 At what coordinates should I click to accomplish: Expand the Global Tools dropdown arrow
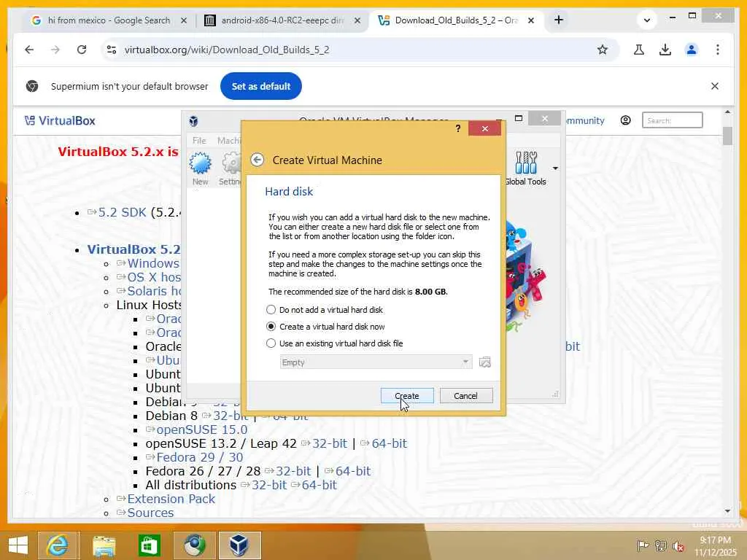(555, 168)
